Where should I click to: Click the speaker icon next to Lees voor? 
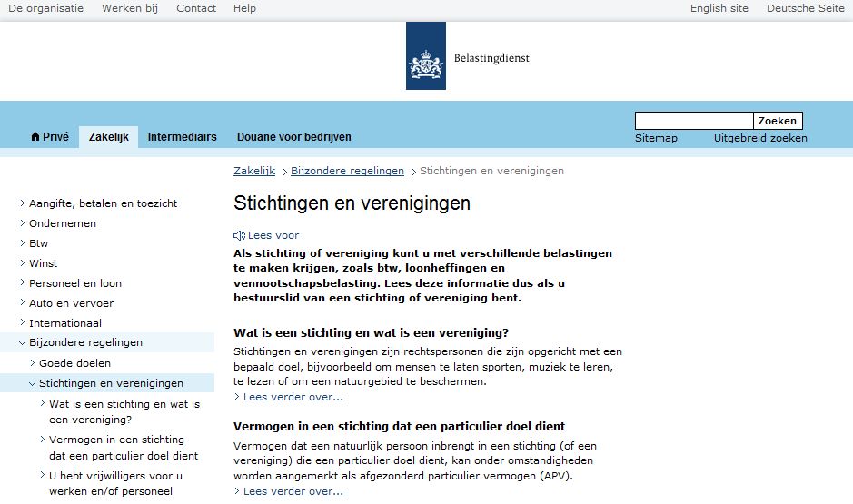239,235
